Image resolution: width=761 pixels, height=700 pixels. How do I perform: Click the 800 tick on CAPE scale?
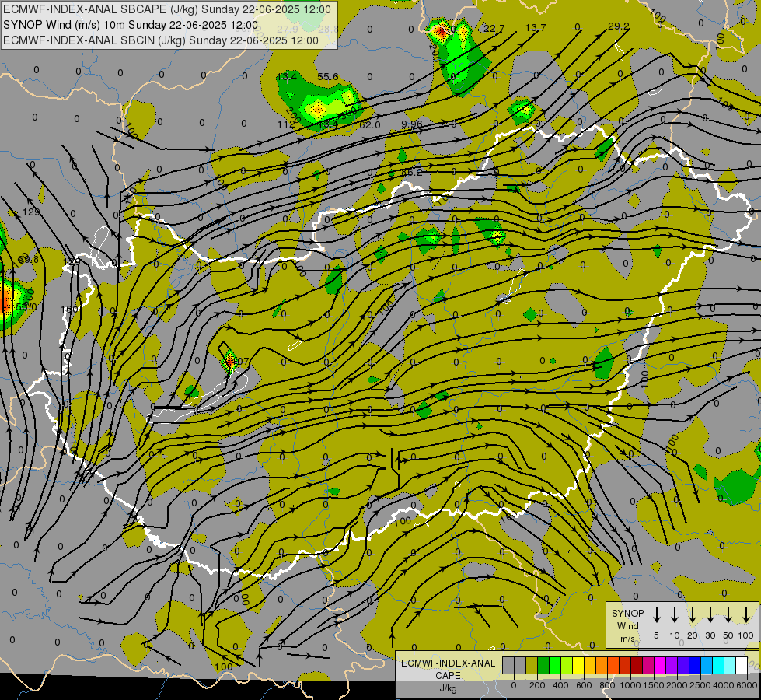coord(607,685)
